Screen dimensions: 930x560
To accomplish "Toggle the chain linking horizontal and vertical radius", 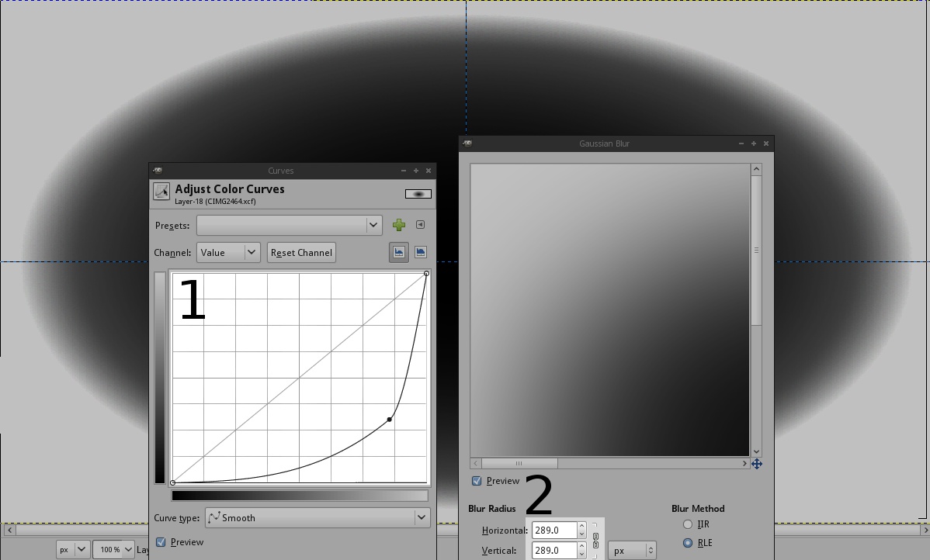I will (x=595, y=540).
